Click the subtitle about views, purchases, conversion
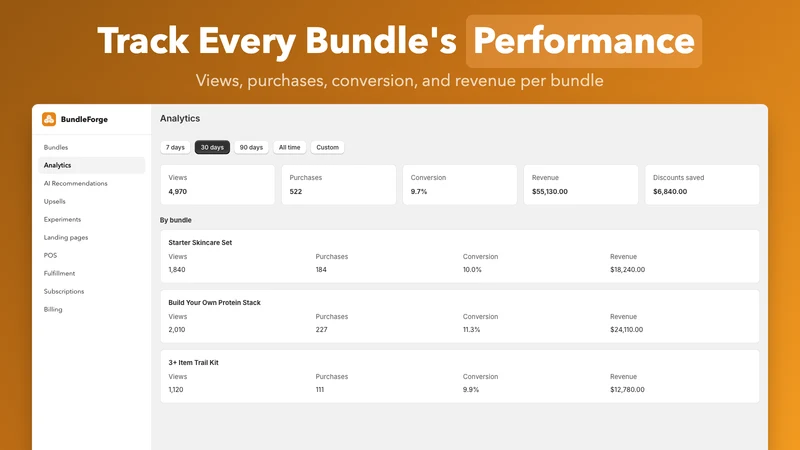 [x=399, y=81]
